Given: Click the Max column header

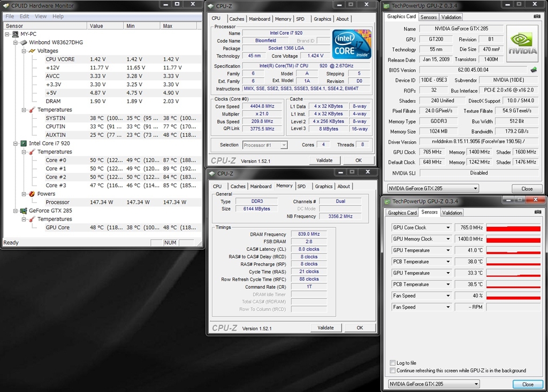Looking at the screenshot, I should coord(179,26).
